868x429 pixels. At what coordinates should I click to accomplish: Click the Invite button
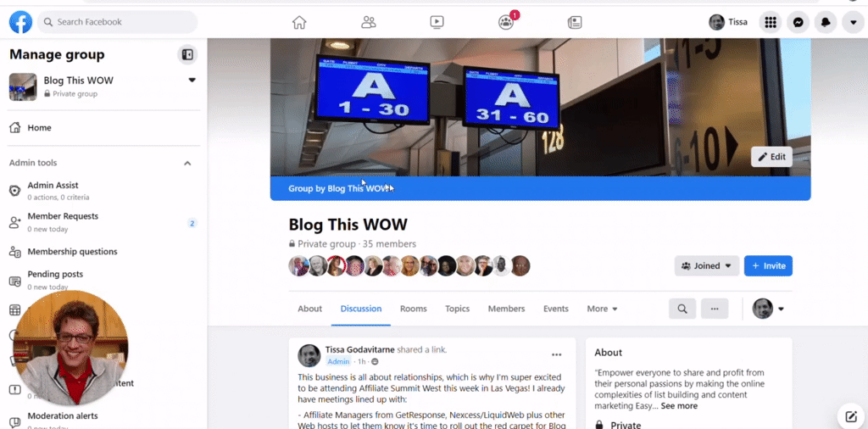tap(768, 265)
